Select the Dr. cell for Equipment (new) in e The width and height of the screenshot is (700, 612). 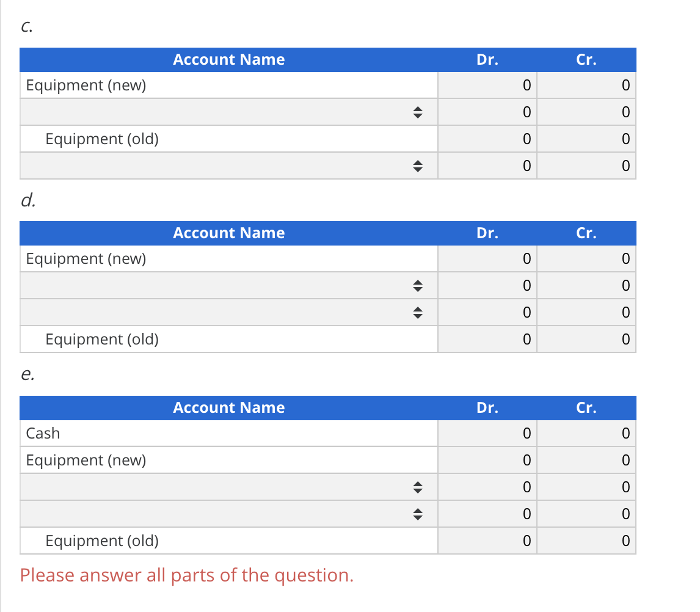pyautogui.click(x=487, y=460)
